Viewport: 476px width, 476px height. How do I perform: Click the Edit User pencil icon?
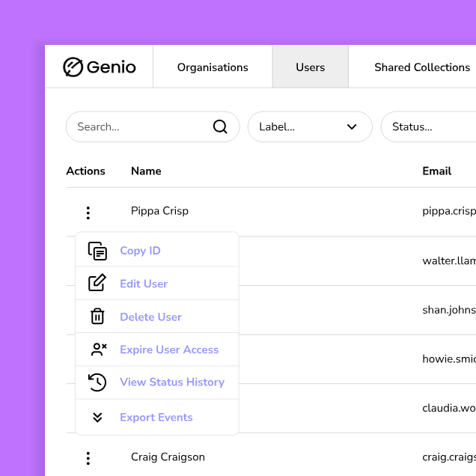click(97, 284)
